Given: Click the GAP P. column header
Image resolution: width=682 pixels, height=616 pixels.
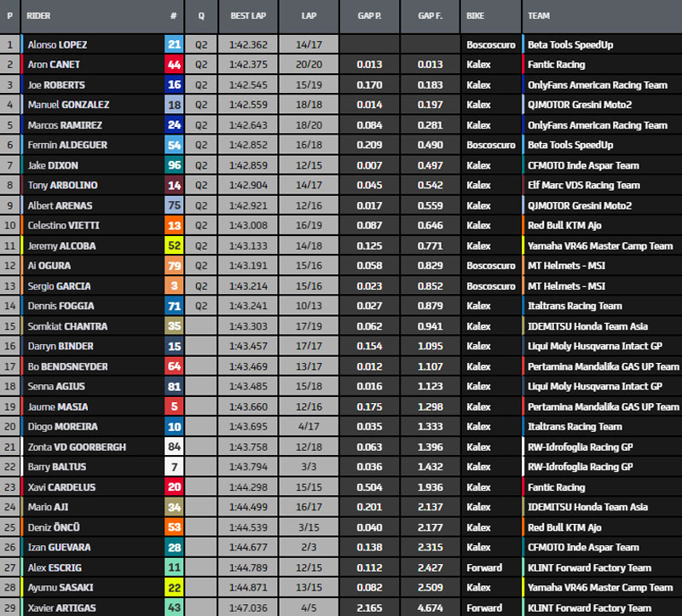Looking at the screenshot, I should click(x=369, y=15).
